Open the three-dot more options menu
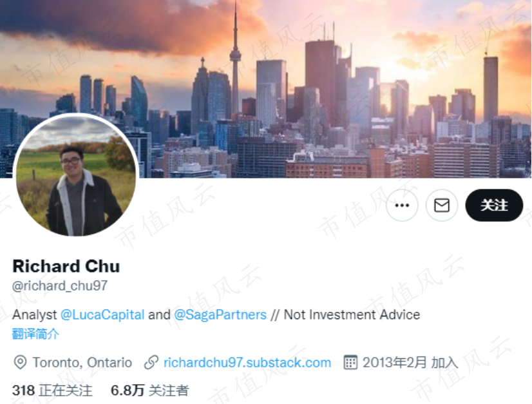Viewport: 532px width, 404px height. click(x=402, y=206)
